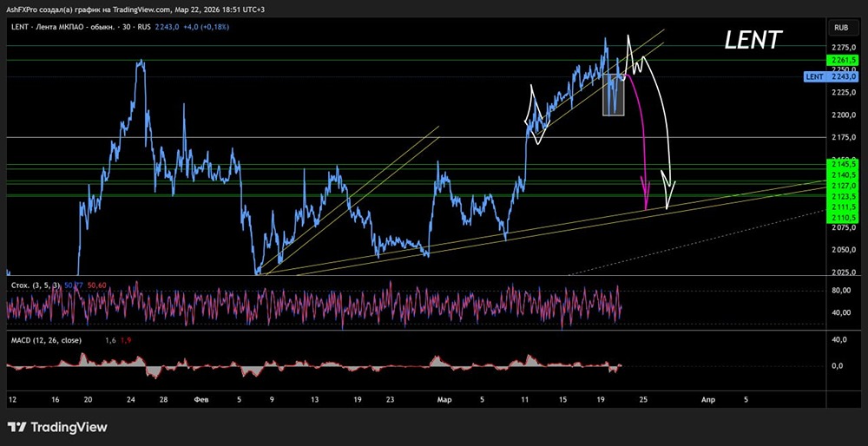Click date 16 on the time axis
Screen dimensions: 868x446
pos(55,399)
